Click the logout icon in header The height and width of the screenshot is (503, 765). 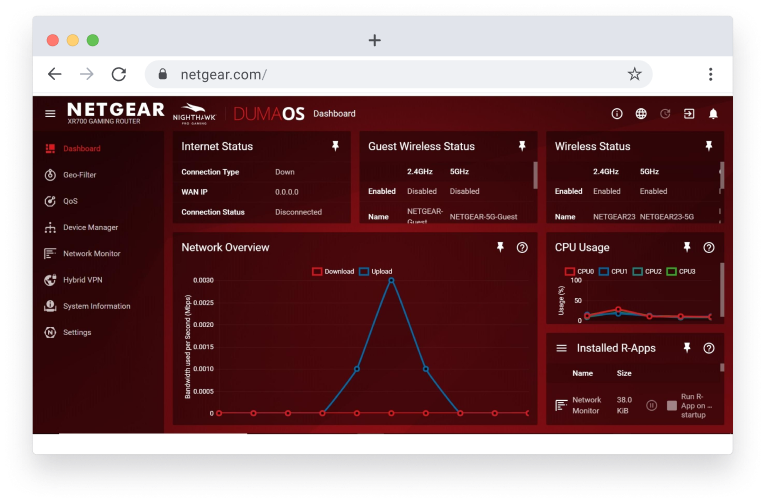pos(689,114)
